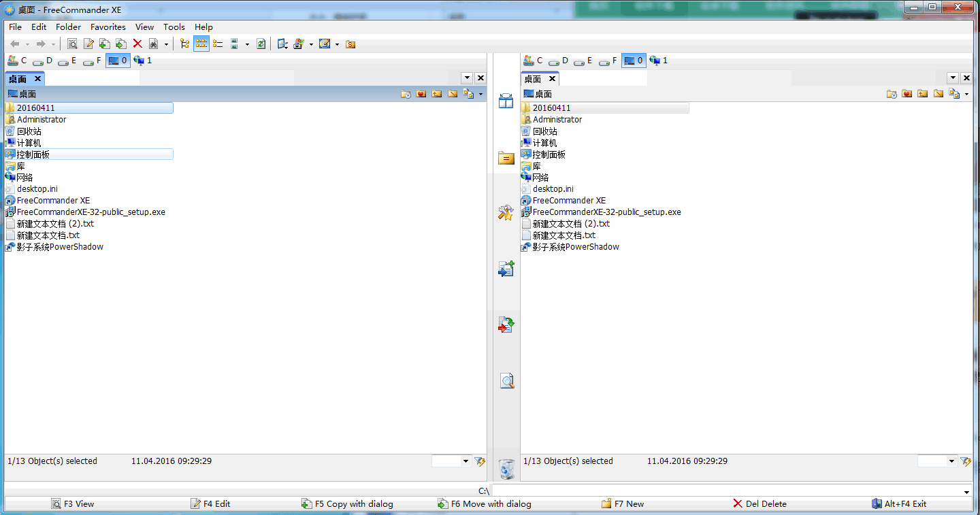Open folder history in the left pane header
This screenshot has width=980, height=515.
(x=406, y=94)
